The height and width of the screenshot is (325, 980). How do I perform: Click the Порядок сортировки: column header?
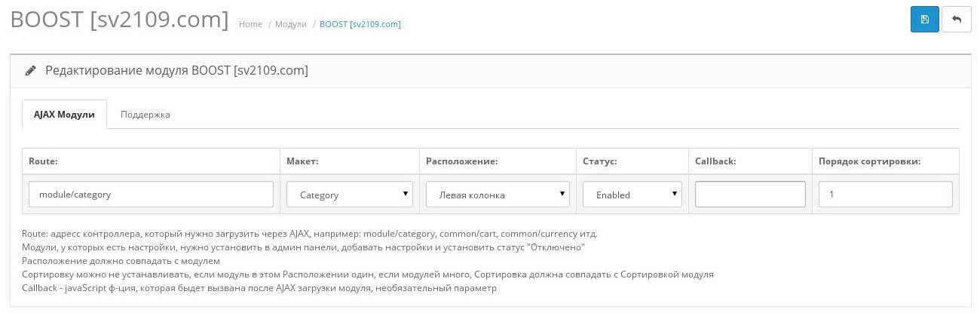click(x=870, y=161)
